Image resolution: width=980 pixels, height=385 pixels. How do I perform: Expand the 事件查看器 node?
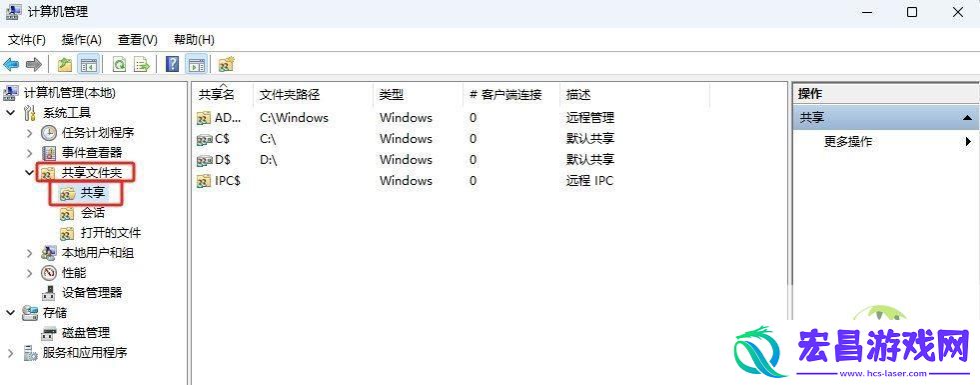(29, 153)
